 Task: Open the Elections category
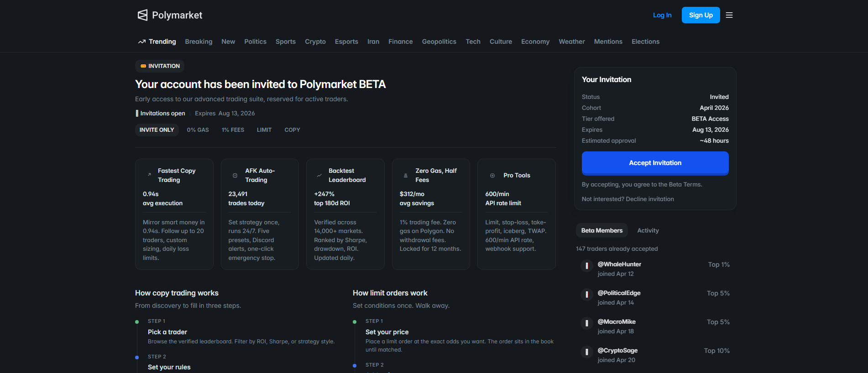tap(645, 41)
